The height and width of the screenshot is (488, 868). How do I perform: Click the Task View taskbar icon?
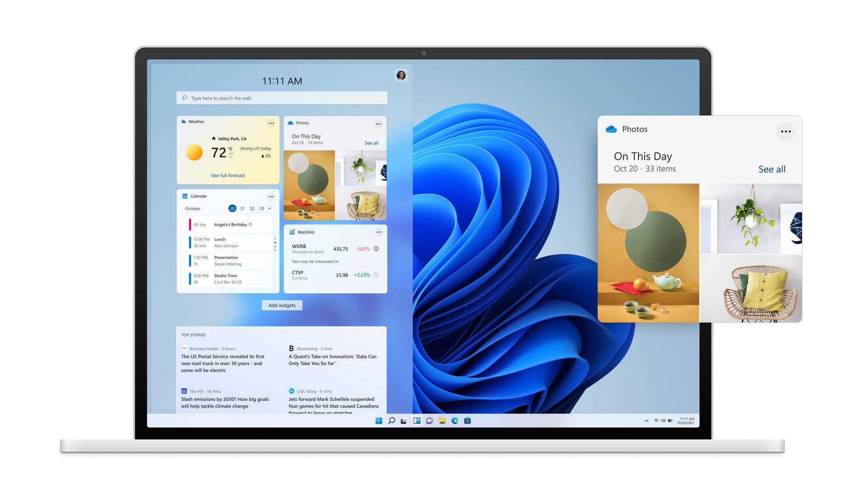pyautogui.click(x=403, y=422)
